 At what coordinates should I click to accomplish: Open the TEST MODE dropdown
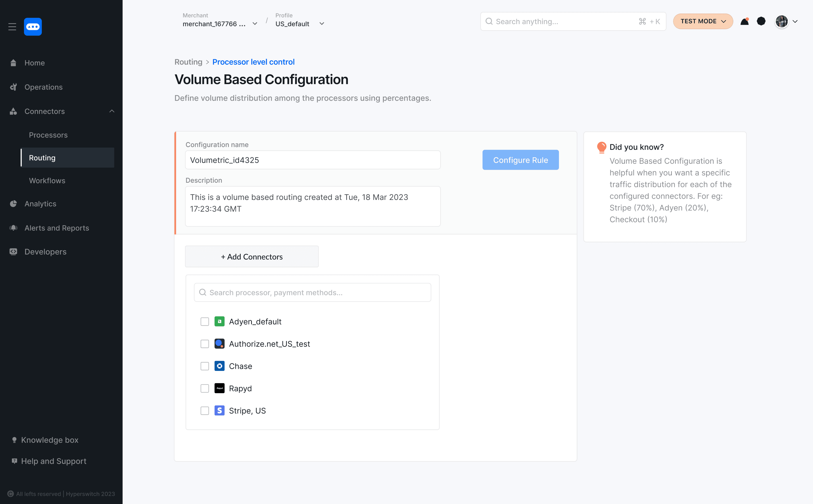pos(703,21)
